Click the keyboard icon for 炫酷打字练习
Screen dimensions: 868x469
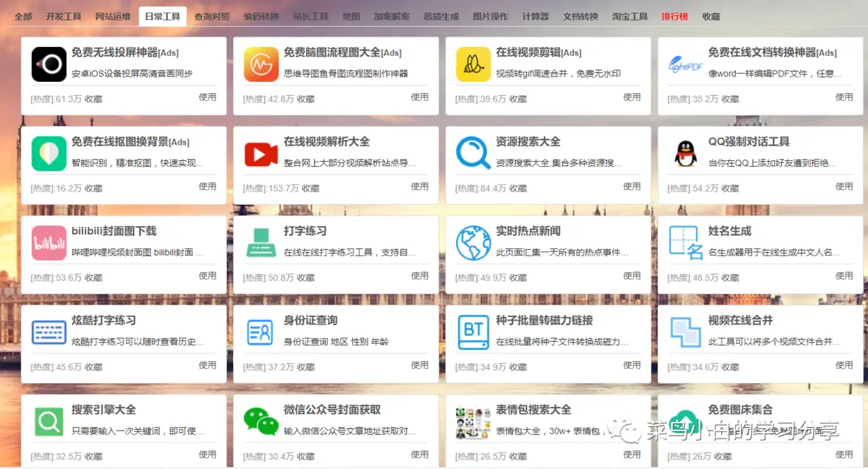49,332
